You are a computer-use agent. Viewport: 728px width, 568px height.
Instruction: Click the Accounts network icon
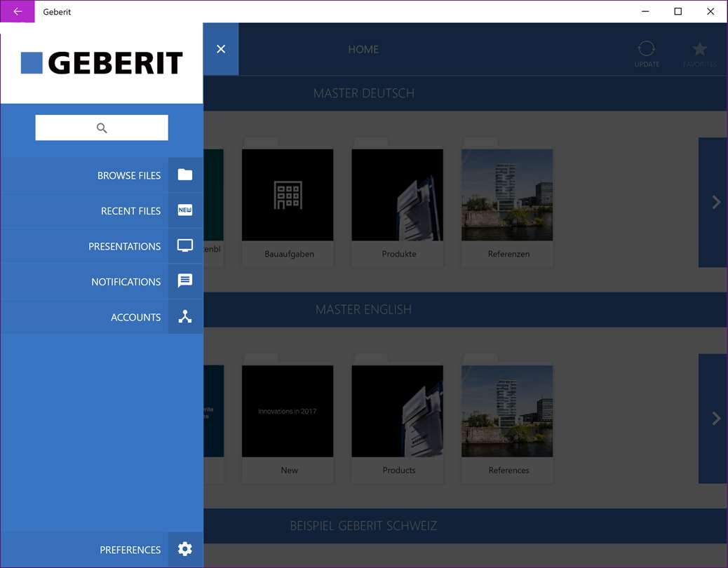point(185,316)
